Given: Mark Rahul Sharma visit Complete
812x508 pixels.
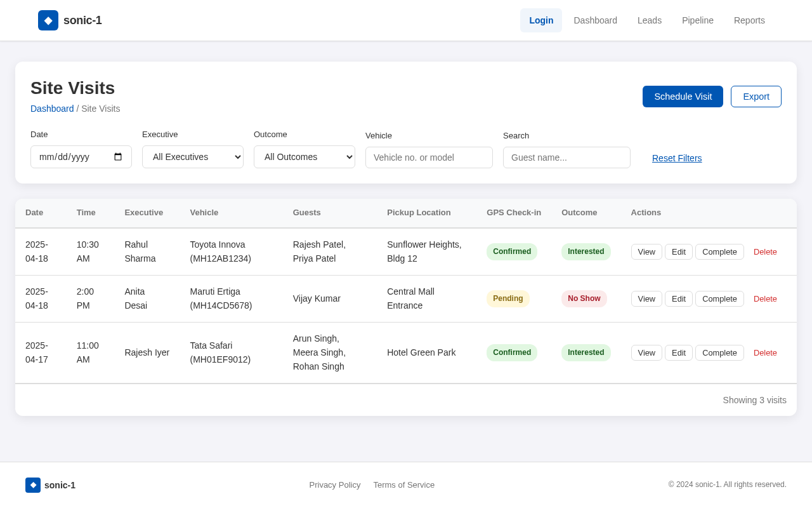Looking at the screenshot, I should (719, 251).
